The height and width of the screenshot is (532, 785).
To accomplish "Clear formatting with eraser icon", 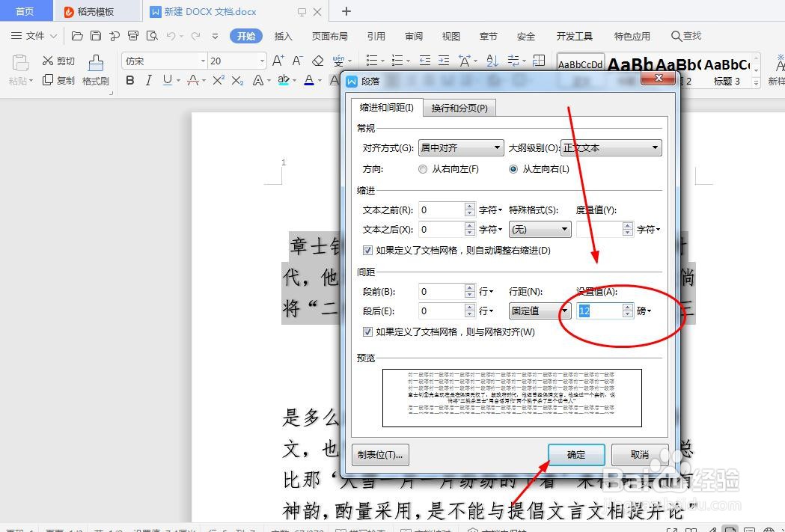I will [x=317, y=61].
